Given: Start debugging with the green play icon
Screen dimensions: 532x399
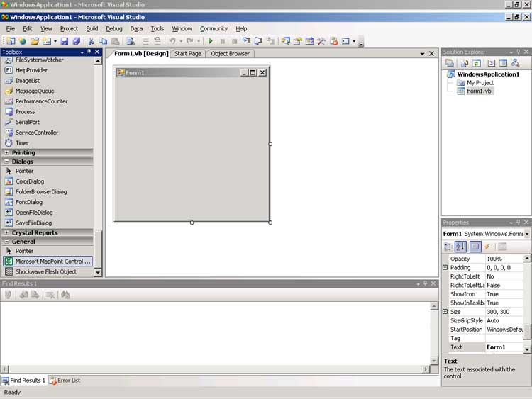Looking at the screenshot, I should point(211,41).
